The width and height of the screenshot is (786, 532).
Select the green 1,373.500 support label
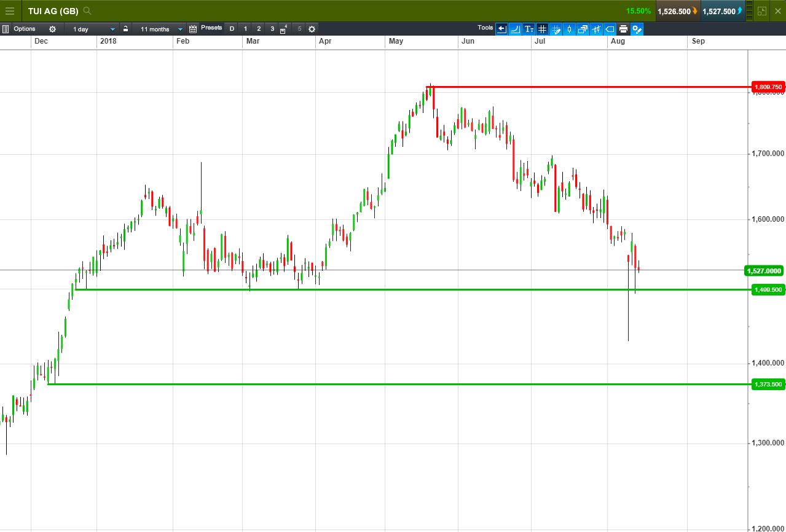(x=768, y=385)
